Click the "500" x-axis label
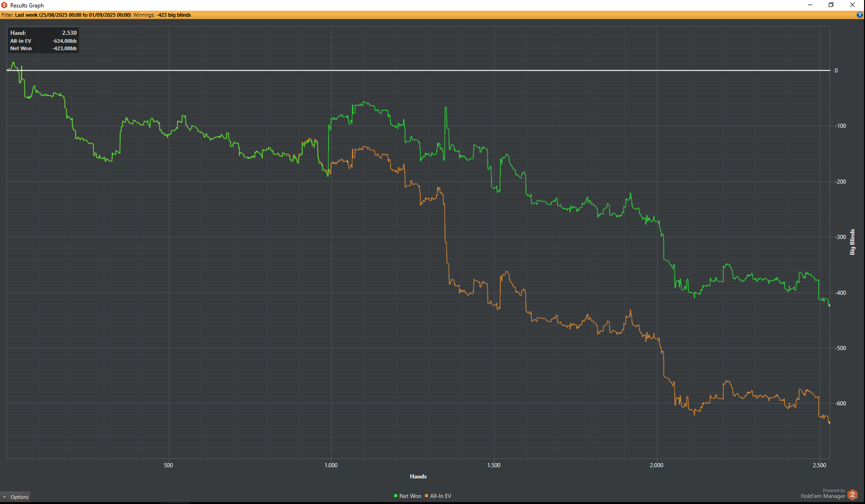This screenshot has height=504, width=865. 168,465
